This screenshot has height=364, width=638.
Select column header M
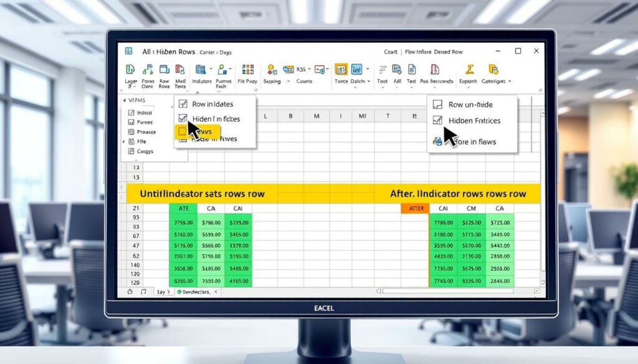pos(316,116)
